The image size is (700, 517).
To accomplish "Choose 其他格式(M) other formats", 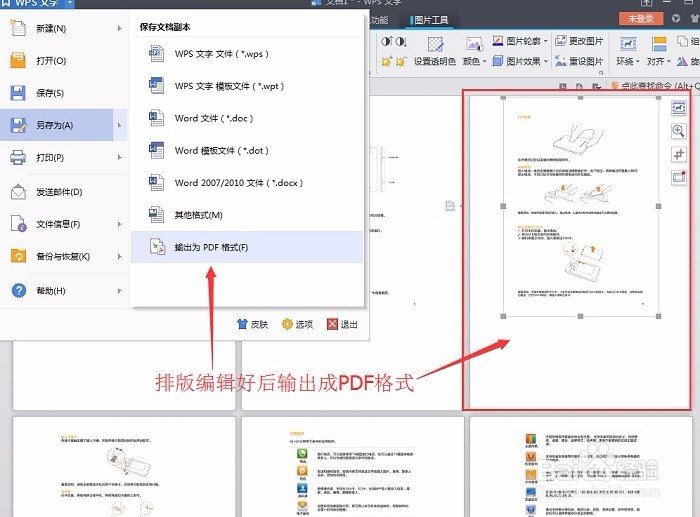I will click(247, 215).
